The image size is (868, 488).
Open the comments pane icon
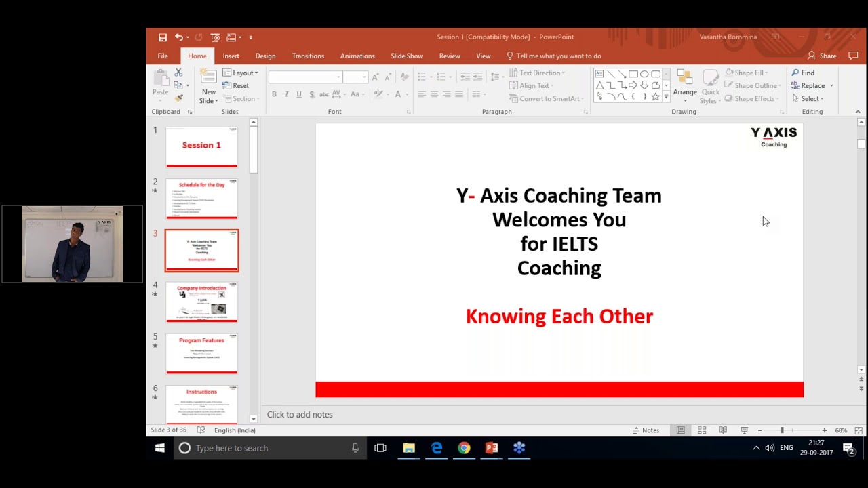pos(853,56)
